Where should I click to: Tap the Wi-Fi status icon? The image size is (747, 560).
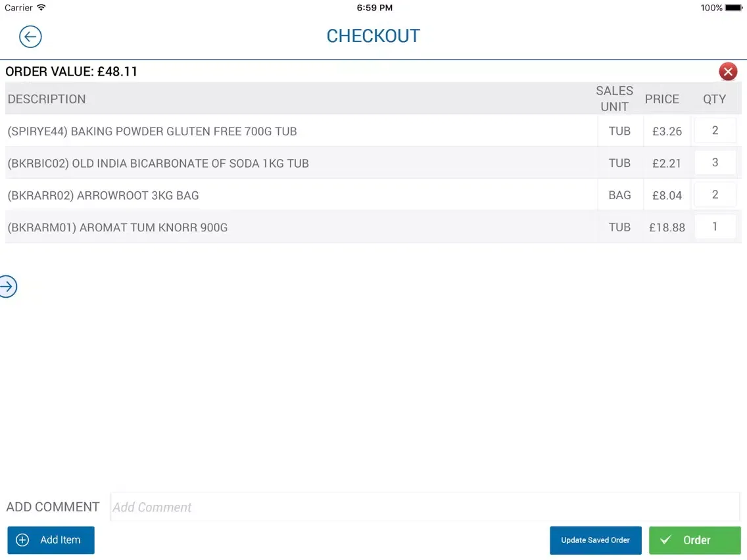pyautogui.click(x=41, y=8)
